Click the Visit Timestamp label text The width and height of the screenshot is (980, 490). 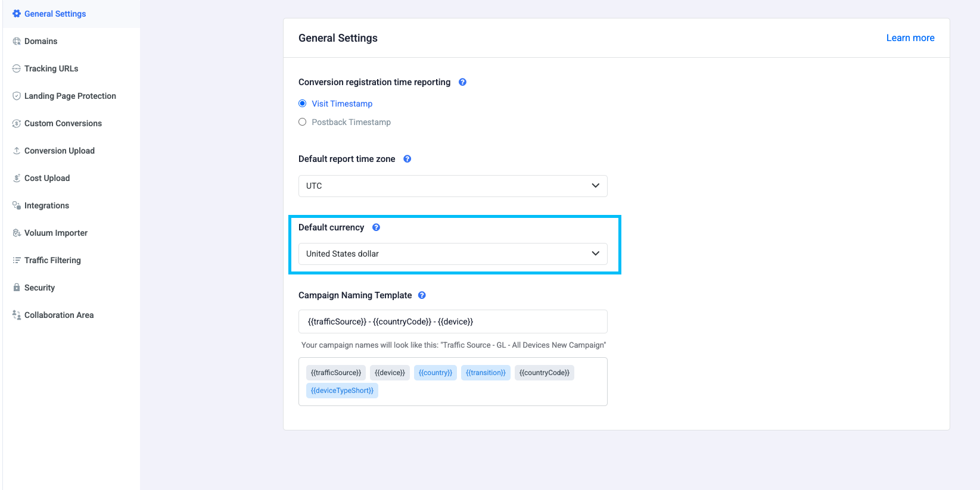tap(342, 104)
